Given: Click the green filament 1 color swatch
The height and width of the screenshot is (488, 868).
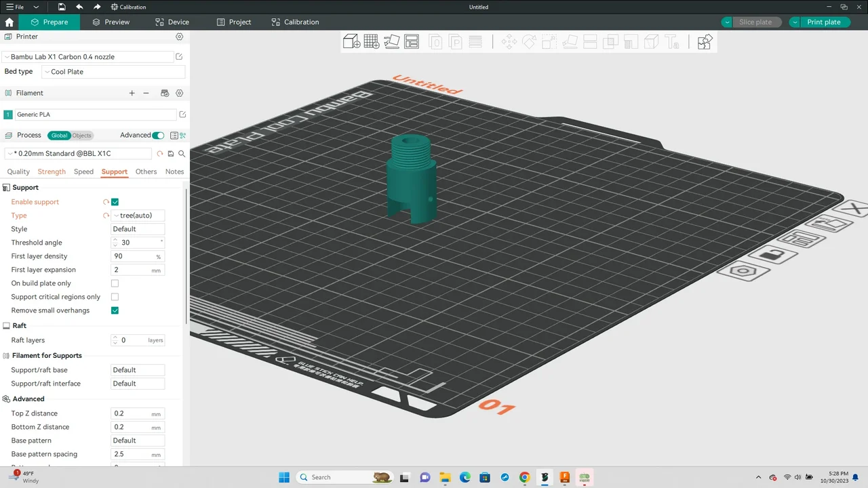Looking at the screenshot, I should pyautogui.click(x=8, y=115).
